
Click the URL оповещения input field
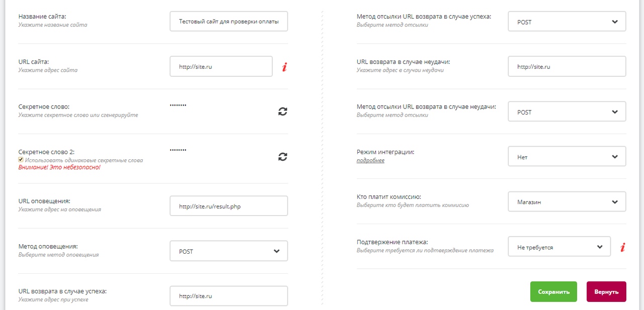[229, 206]
